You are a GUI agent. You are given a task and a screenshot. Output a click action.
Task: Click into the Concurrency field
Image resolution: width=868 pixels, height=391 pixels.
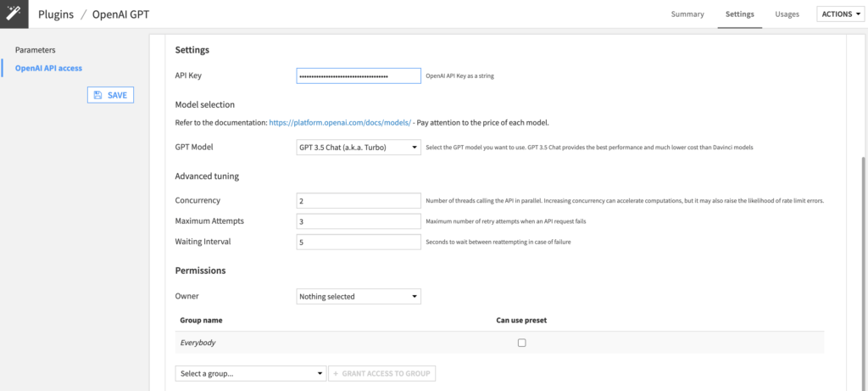click(359, 201)
